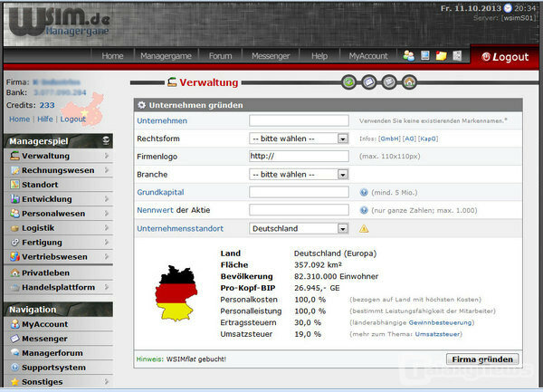Viewport: 543px width, 392px height.
Task: Click the Unternehmen name input field
Action: 299,120
